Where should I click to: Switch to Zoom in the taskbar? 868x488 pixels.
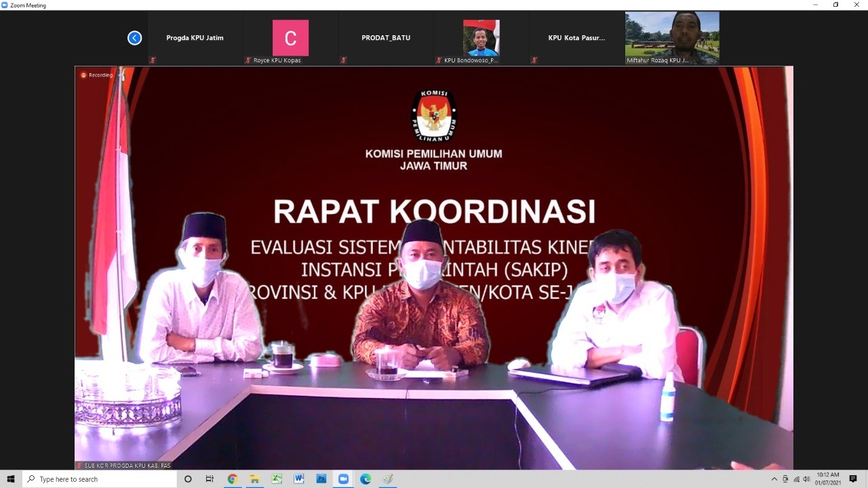tap(343, 479)
